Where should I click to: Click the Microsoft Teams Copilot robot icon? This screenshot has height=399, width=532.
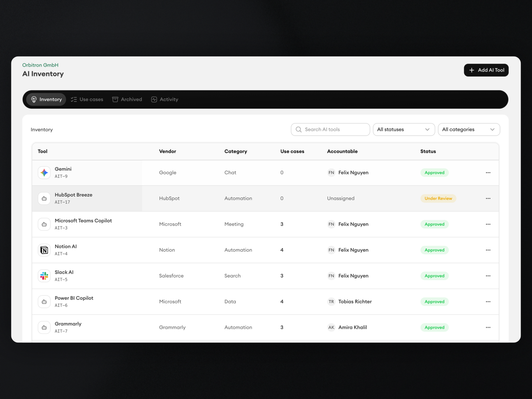(44, 224)
